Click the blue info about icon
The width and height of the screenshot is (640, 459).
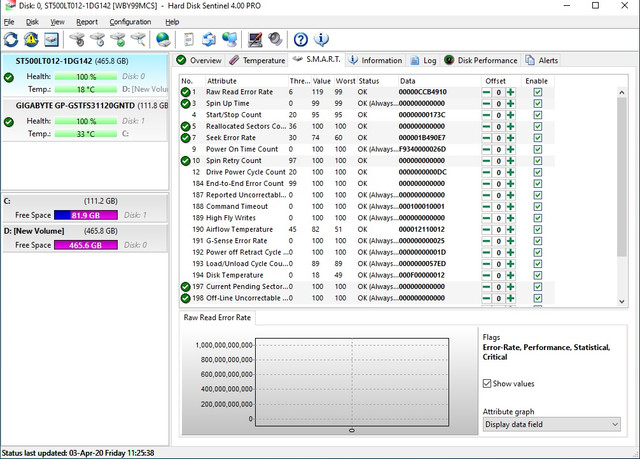coord(321,40)
